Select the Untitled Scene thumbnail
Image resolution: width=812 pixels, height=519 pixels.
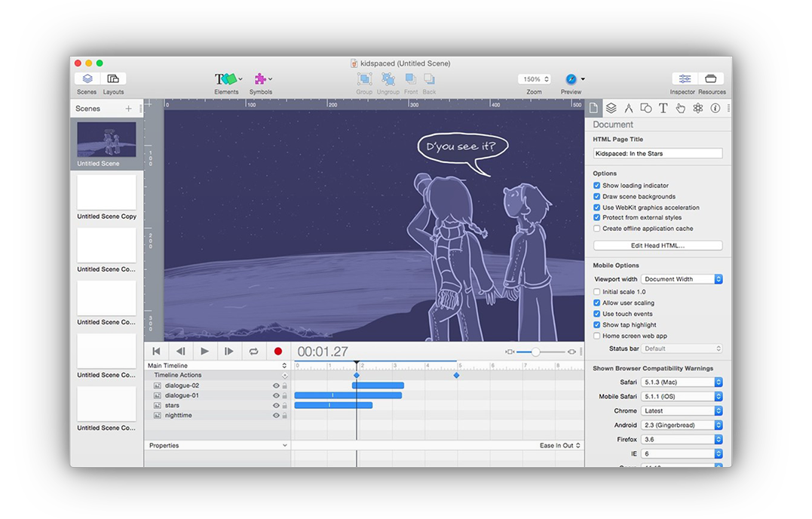[106, 140]
